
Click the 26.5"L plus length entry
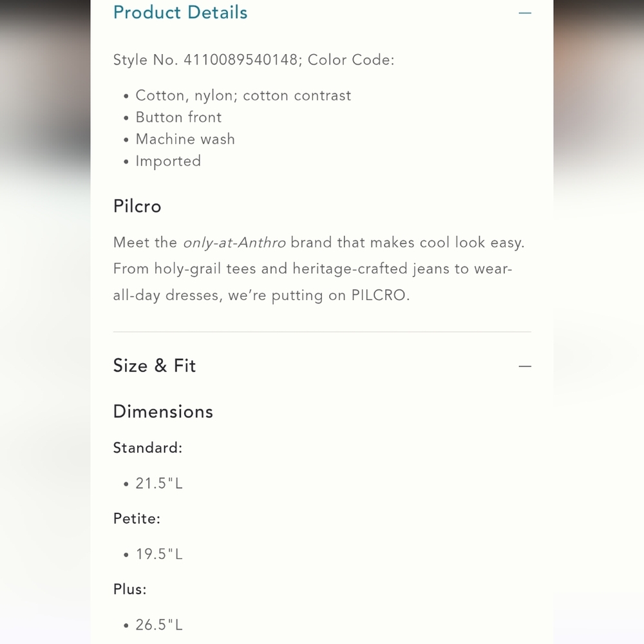click(x=159, y=625)
